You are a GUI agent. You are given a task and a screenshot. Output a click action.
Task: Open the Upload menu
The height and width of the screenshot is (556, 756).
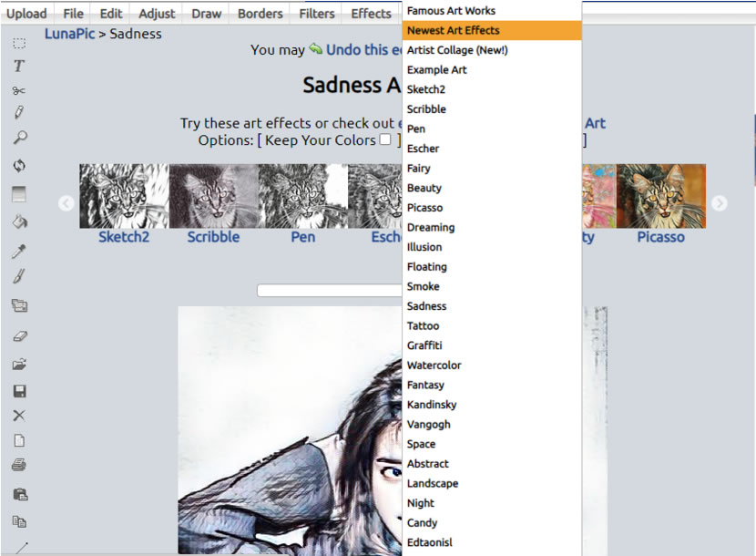pyautogui.click(x=26, y=14)
